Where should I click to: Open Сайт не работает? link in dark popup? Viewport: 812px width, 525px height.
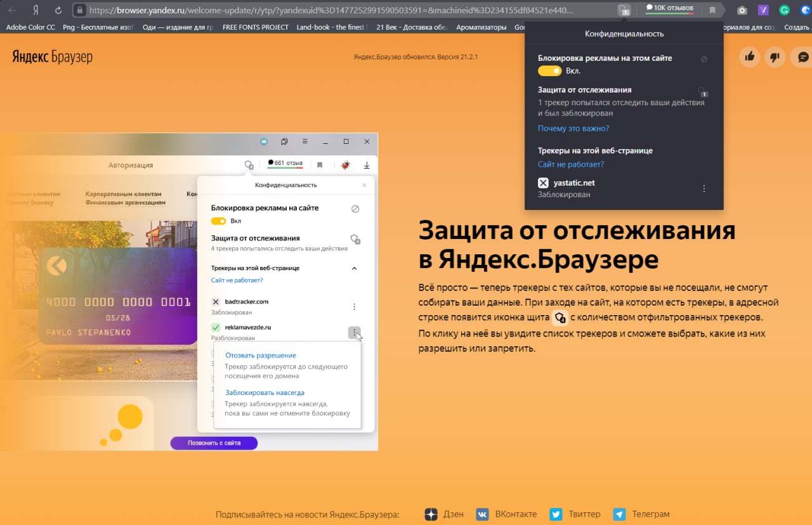click(x=571, y=164)
